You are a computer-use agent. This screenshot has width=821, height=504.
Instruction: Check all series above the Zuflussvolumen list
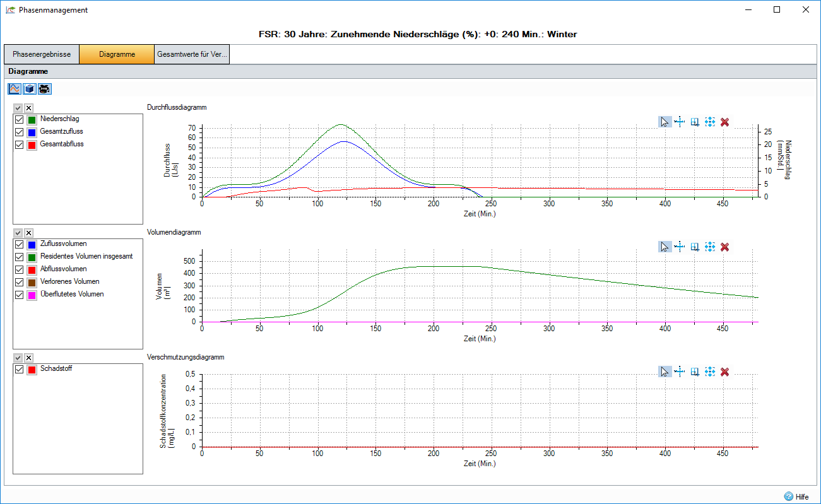point(18,233)
